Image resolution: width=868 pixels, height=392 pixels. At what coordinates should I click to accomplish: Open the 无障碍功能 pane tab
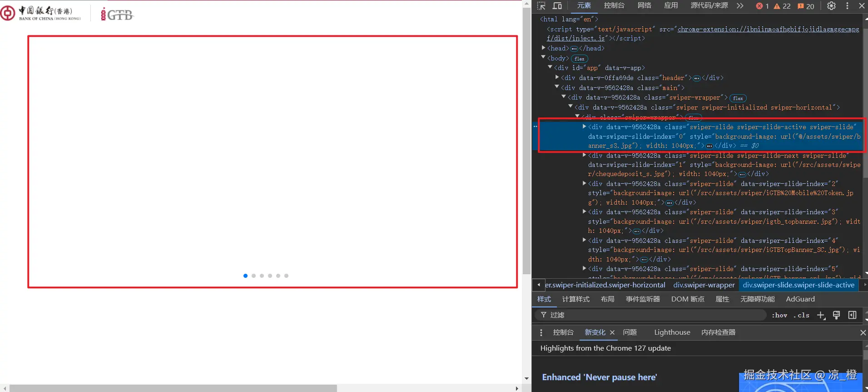(758, 299)
